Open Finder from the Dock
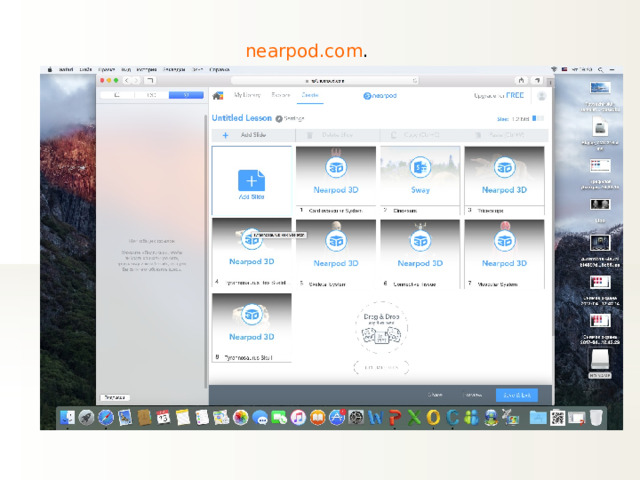This screenshot has height=480, width=640. (x=67, y=418)
